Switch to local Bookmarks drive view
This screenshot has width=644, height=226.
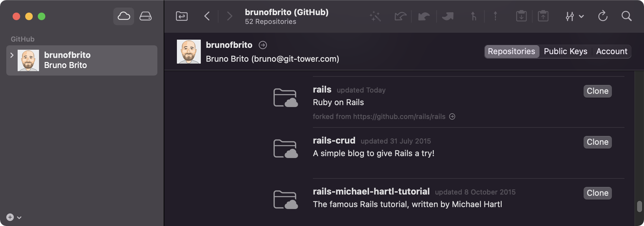145,16
